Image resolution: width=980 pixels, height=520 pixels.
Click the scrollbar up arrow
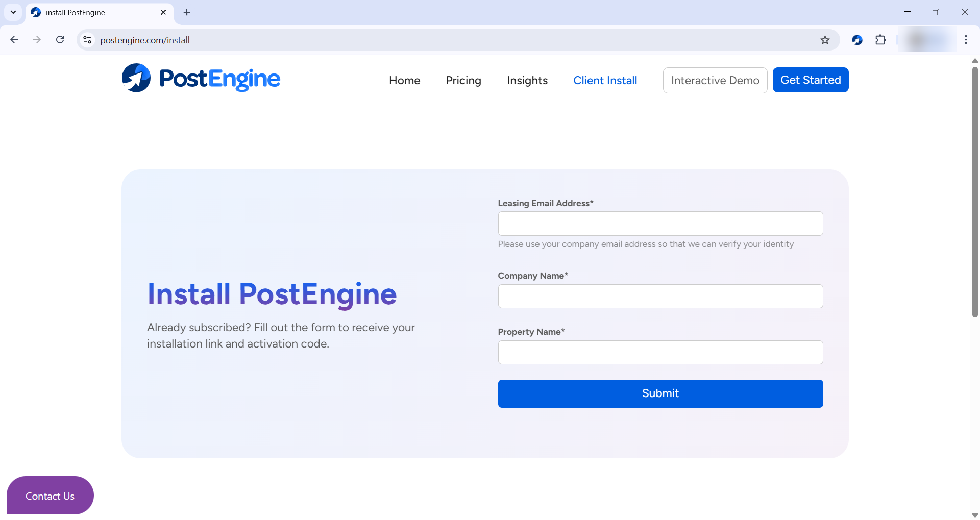tap(975, 61)
